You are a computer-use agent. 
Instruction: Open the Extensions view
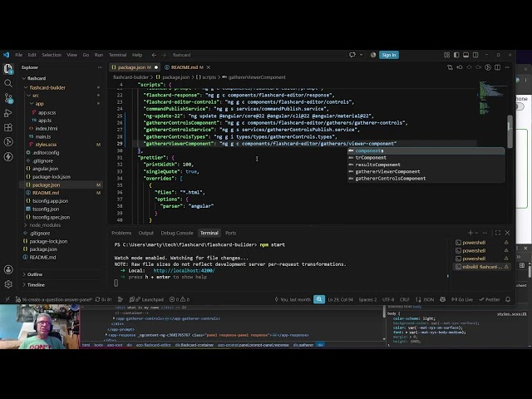pos(8,127)
